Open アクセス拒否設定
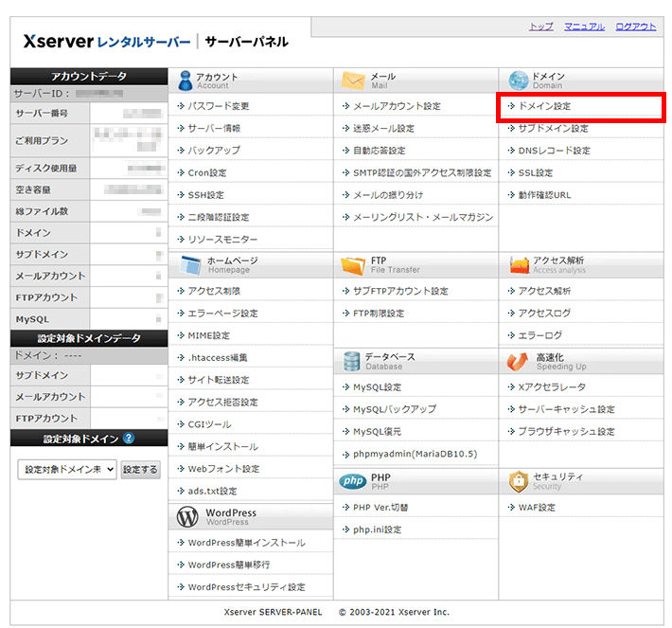Image resolution: width=672 pixels, height=628 pixels. pyautogui.click(x=222, y=403)
